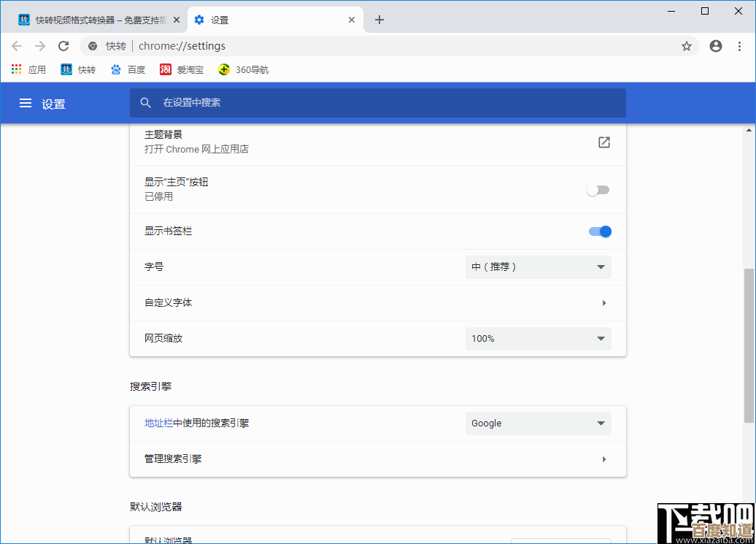Open Chrome Web Store via external link icon
The image size is (756, 544).
pyautogui.click(x=603, y=142)
